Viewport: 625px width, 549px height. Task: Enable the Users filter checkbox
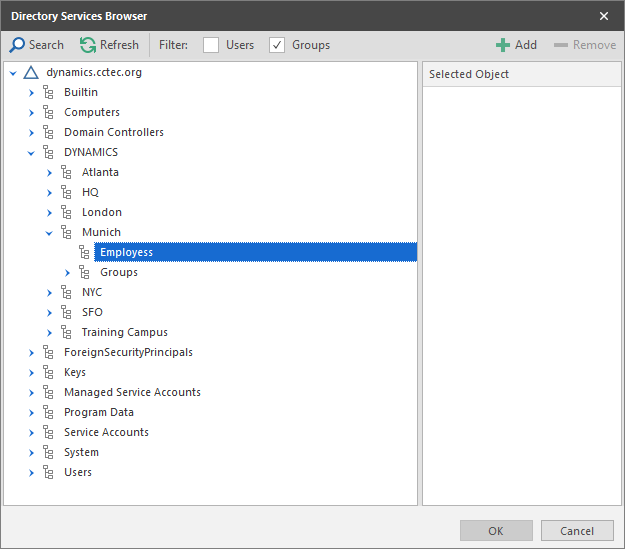click(211, 45)
